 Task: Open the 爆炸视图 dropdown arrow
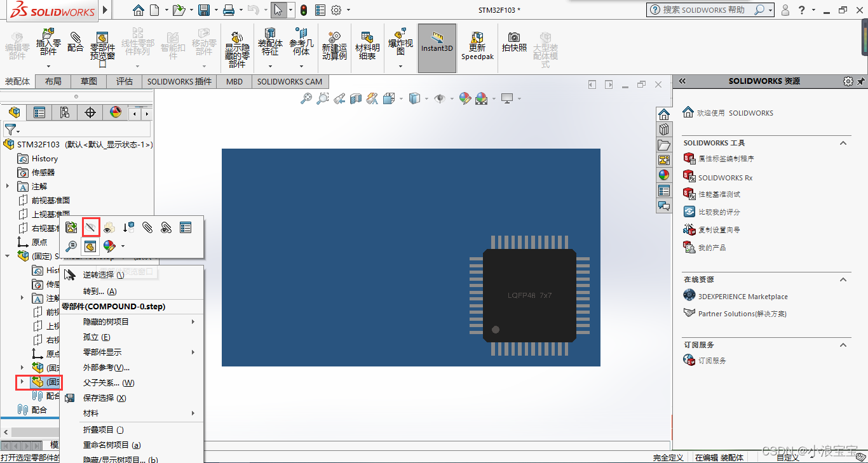[400, 66]
